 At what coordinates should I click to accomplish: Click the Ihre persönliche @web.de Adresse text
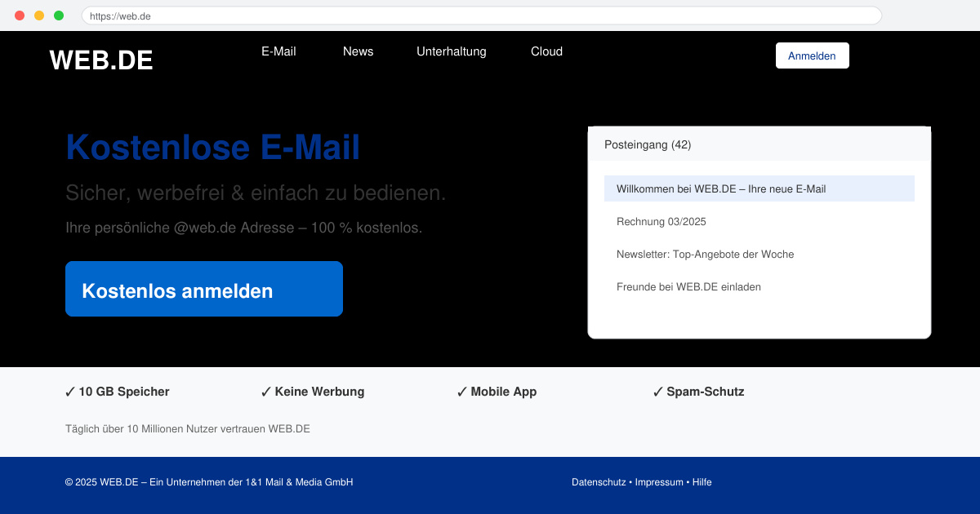pyautogui.click(x=244, y=228)
